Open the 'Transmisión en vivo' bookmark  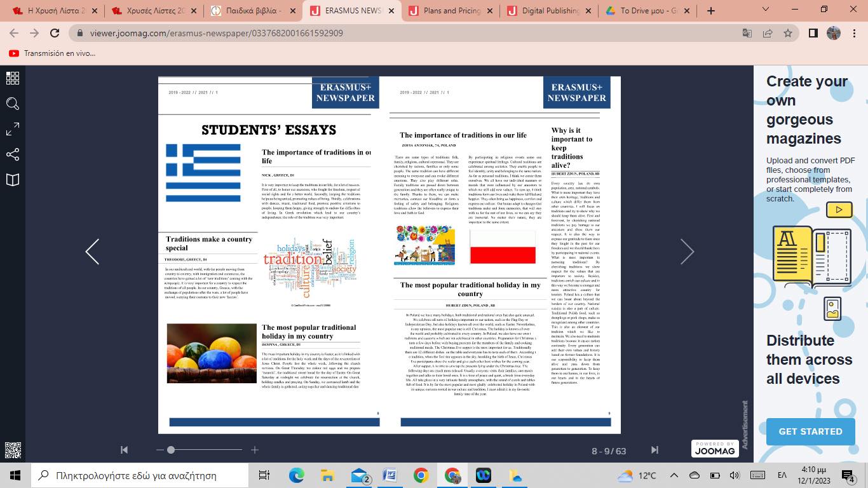(52, 53)
